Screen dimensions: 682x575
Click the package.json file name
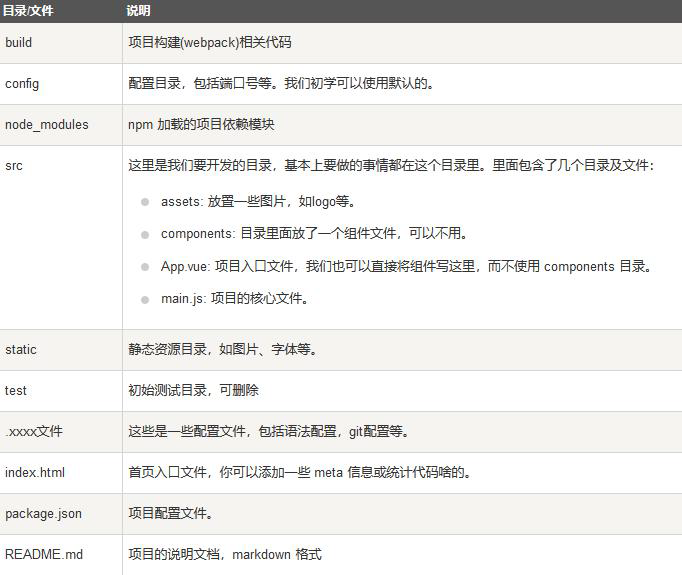[43, 514]
